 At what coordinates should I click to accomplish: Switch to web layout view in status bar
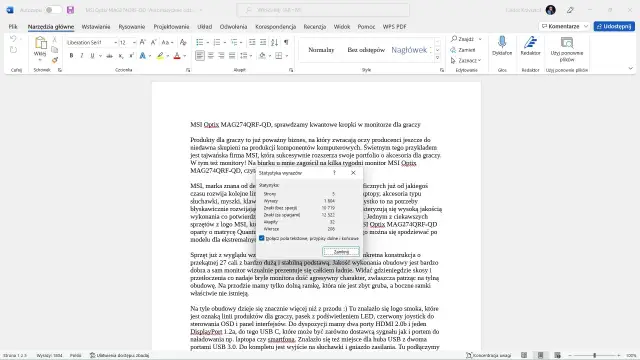[558, 355]
